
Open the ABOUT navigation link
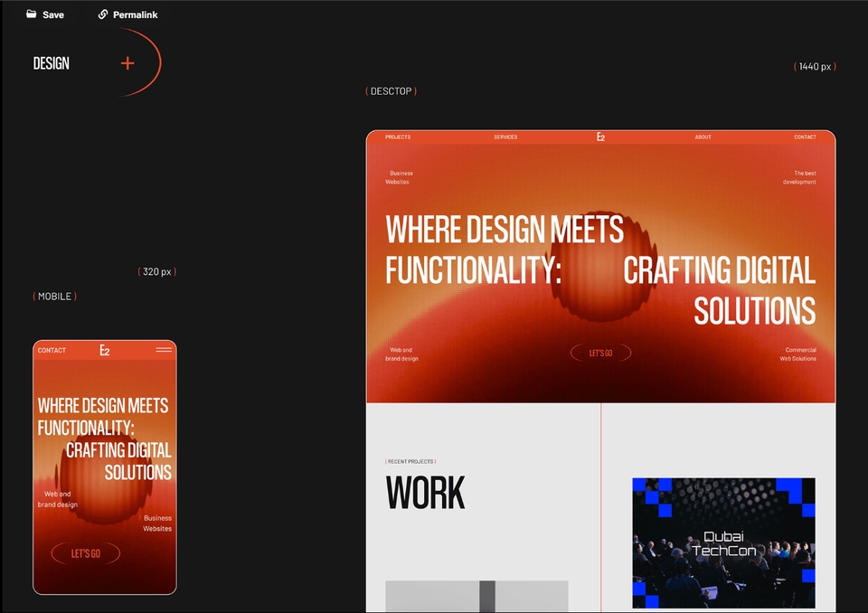click(x=703, y=137)
